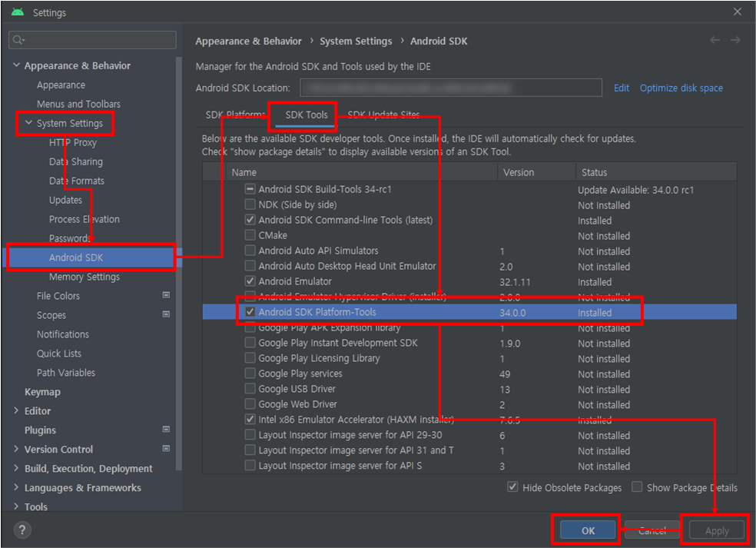The height and width of the screenshot is (548, 756).
Task: Expand Languages & Frameworks section
Action: [x=16, y=487]
